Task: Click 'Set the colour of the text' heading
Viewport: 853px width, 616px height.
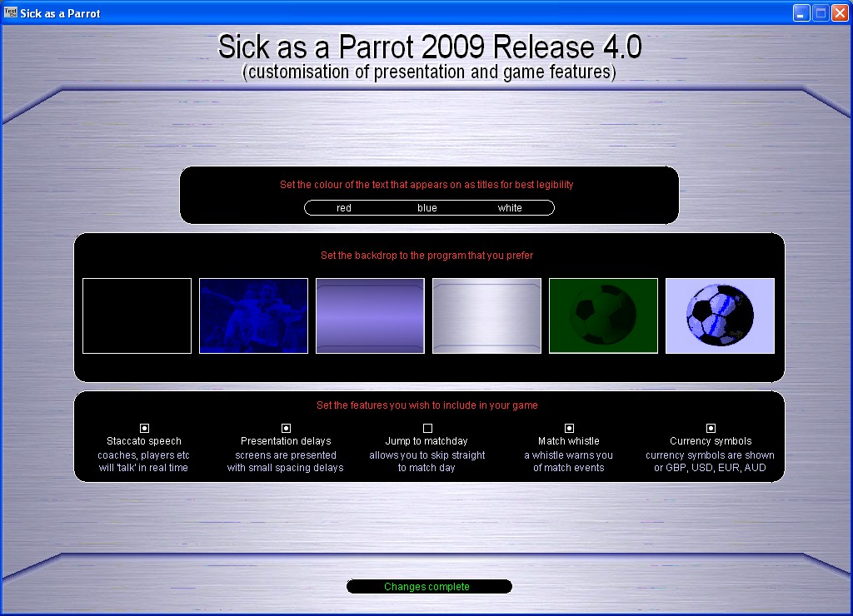Action: [426, 185]
